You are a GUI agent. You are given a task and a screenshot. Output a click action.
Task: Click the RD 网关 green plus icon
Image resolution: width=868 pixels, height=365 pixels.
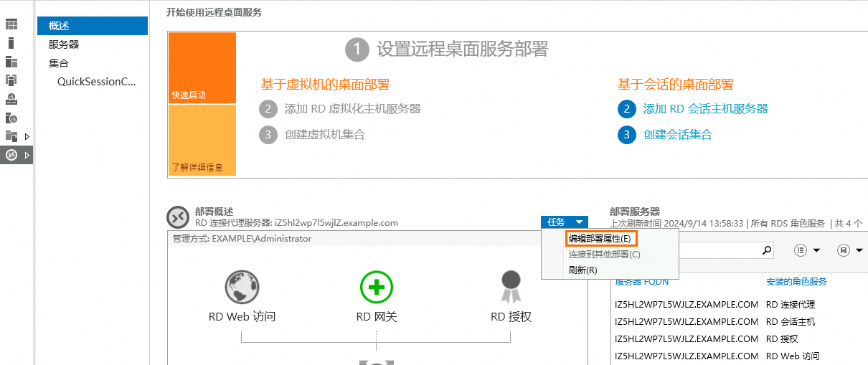pos(377,288)
